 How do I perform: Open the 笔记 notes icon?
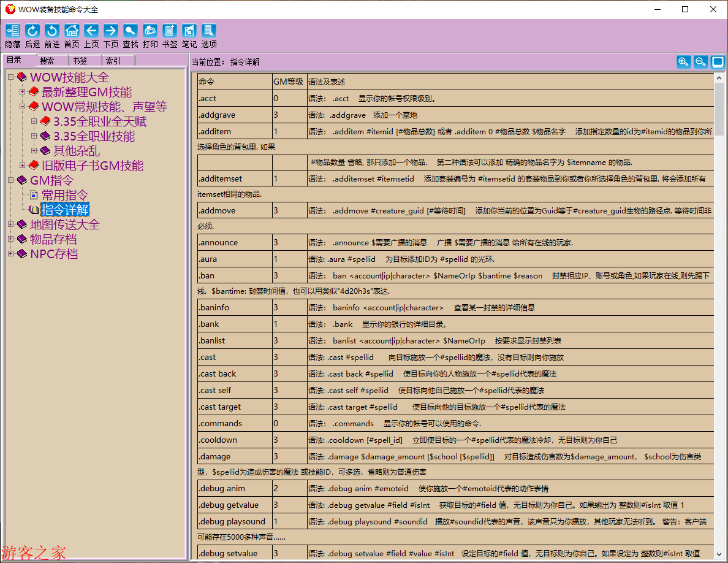[189, 31]
